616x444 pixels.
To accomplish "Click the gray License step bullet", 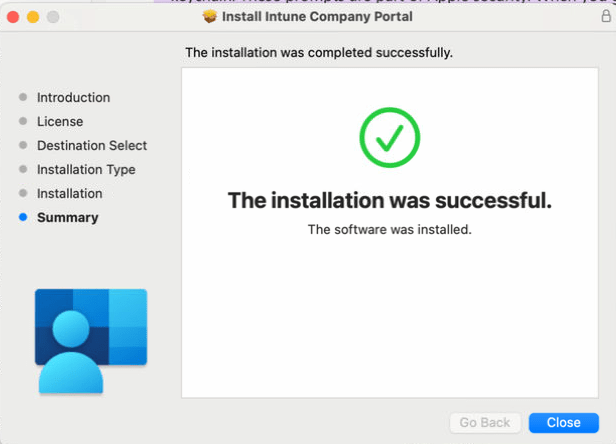I will (23, 121).
